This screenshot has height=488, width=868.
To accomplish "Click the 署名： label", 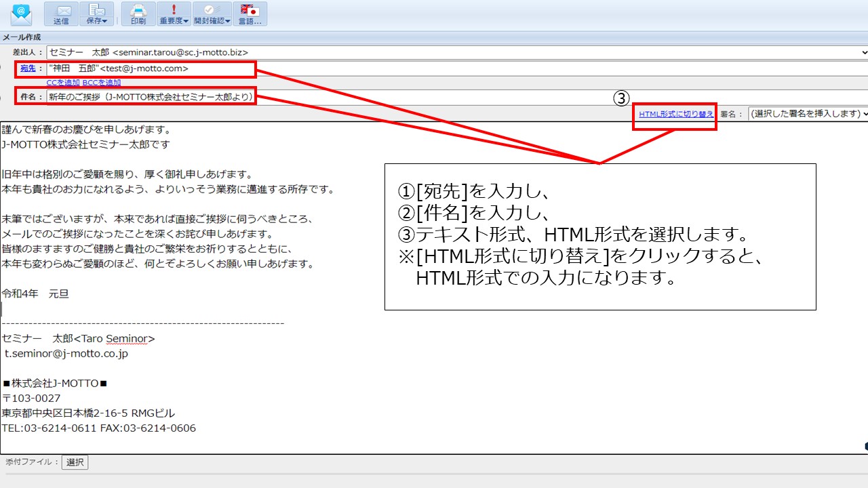I will (732, 114).
